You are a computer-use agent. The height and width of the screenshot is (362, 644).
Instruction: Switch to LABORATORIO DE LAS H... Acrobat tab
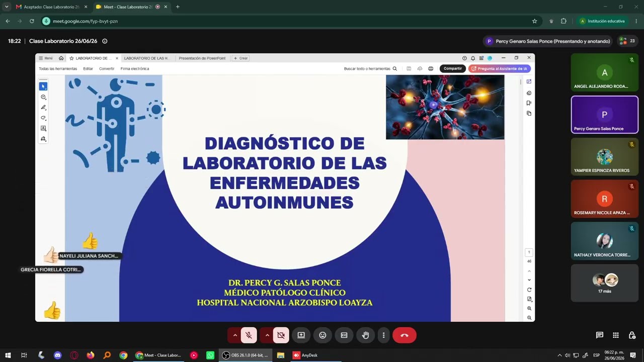[147, 58]
